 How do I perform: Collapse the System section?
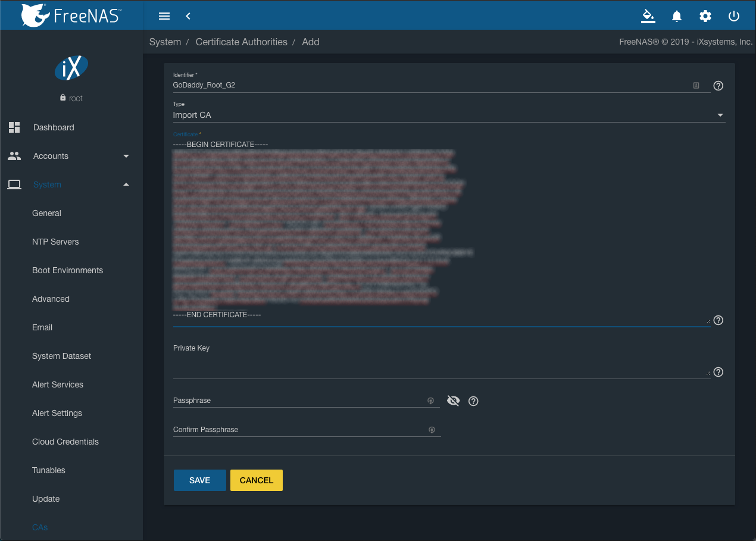pos(126,184)
